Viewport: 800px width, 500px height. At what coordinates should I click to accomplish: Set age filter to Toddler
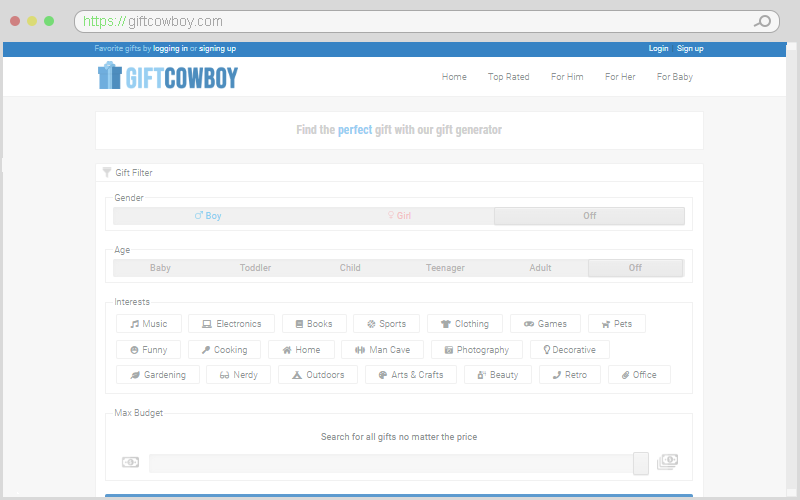point(255,268)
